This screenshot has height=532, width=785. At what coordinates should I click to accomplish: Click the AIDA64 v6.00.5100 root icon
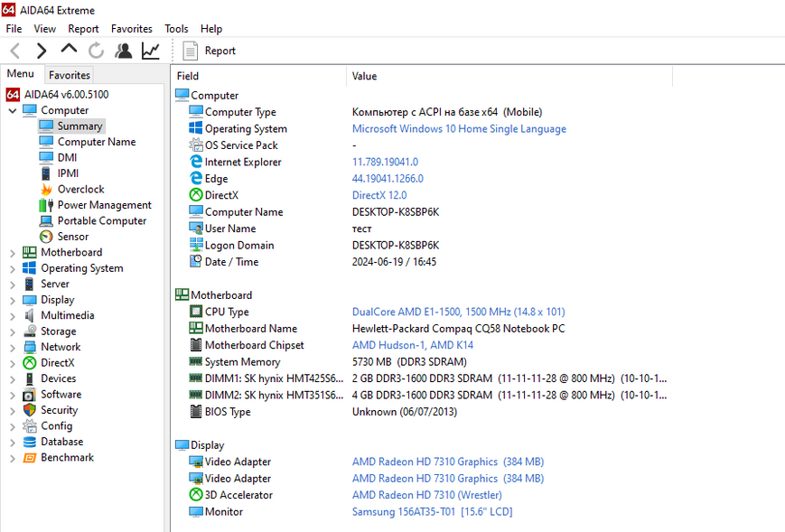tap(13, 94)
